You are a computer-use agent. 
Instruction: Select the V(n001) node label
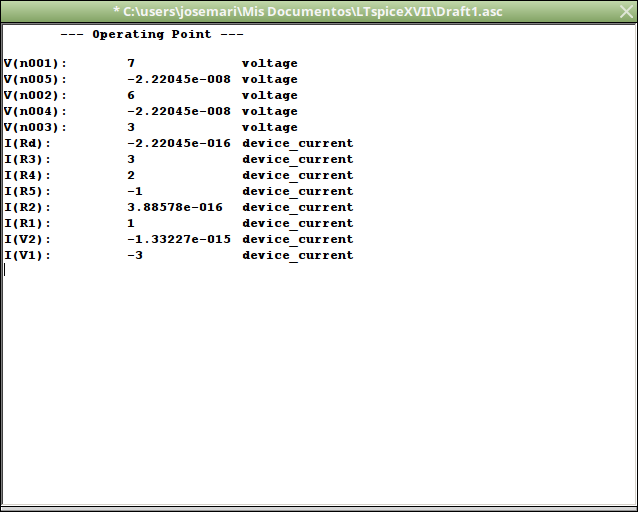coord(35,63)
